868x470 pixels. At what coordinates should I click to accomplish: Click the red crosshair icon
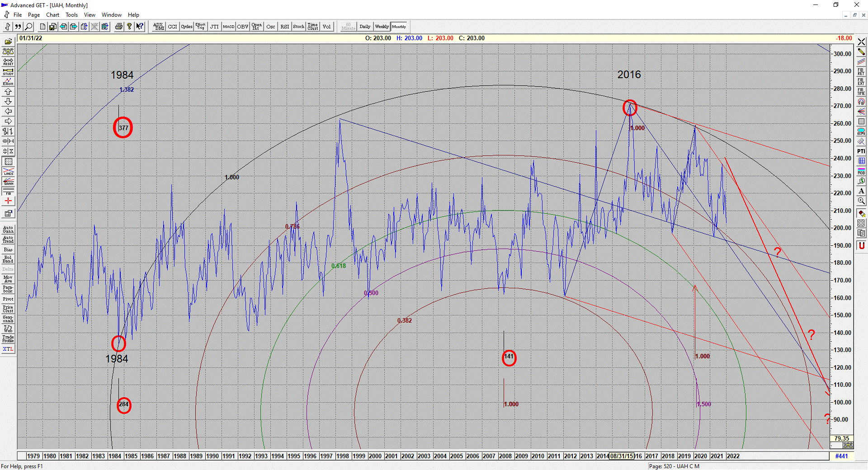[8, 201]
